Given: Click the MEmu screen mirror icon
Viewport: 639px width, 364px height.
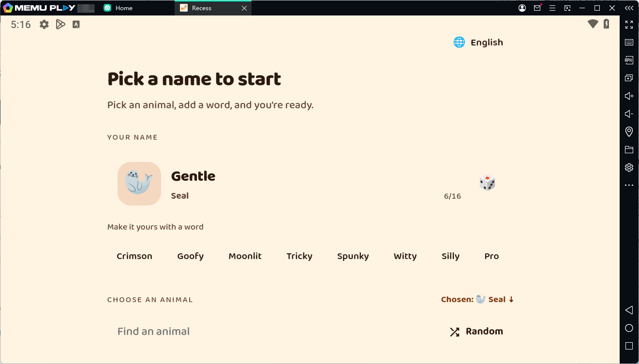Looking at the screenshot, I should pos(567,8).
